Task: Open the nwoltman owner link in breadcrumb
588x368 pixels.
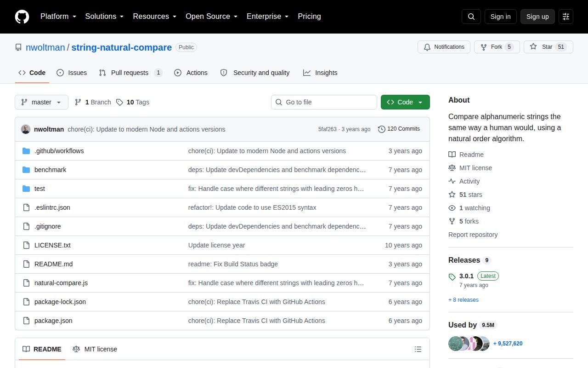Action: (45, 47)
